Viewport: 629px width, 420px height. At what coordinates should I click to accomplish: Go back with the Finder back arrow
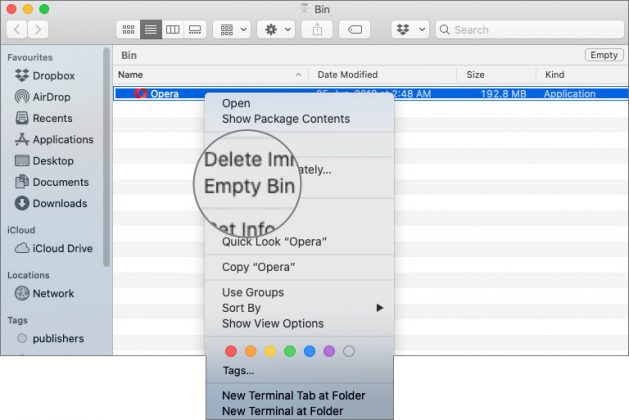[17, 30]
